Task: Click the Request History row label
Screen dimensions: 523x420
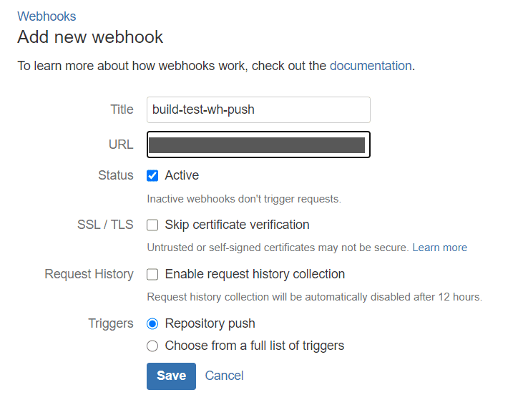Action: pos(89,274)
